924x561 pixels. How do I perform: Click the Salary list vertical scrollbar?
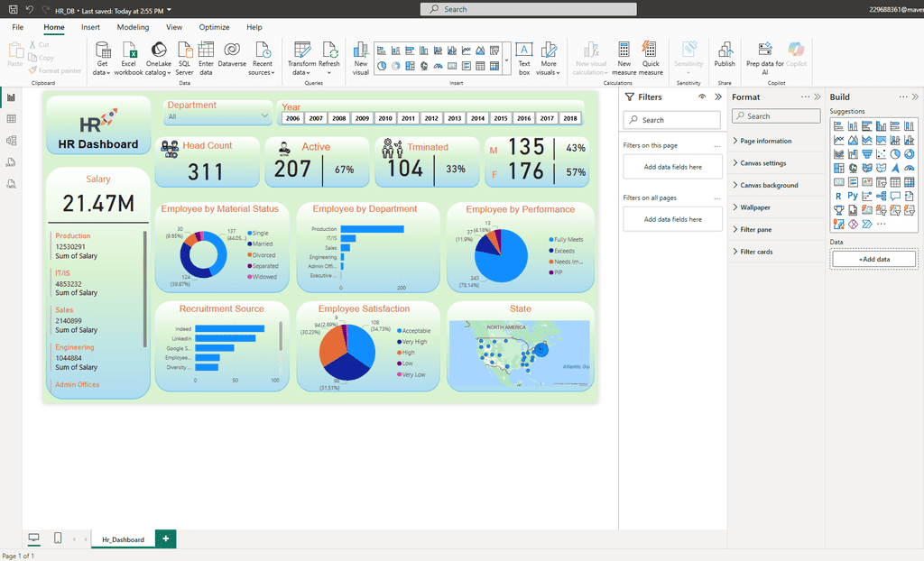(x=144, y=289)
